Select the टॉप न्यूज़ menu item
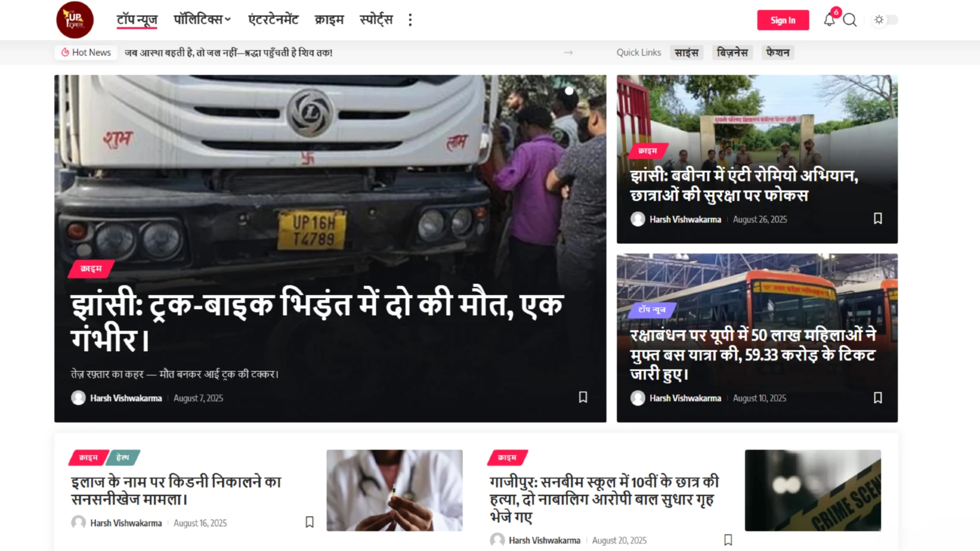The height and width of the screenshot is (551, 980). click(x=137, y=20)
